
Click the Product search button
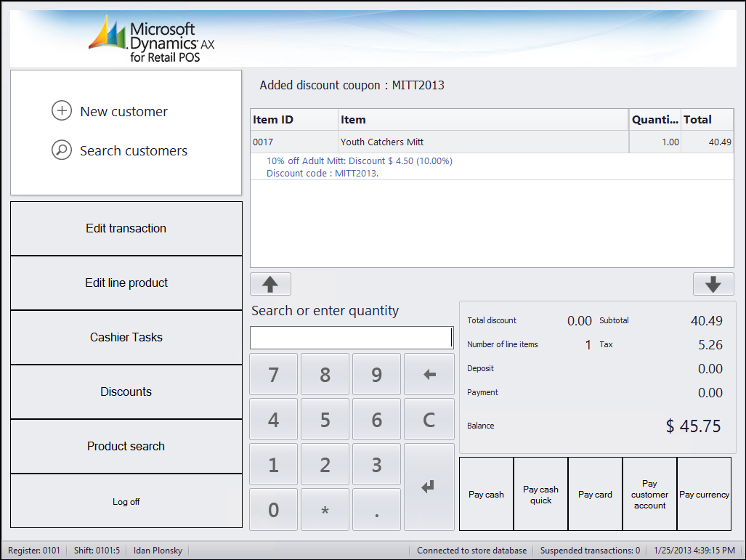(x=126, y=446)
